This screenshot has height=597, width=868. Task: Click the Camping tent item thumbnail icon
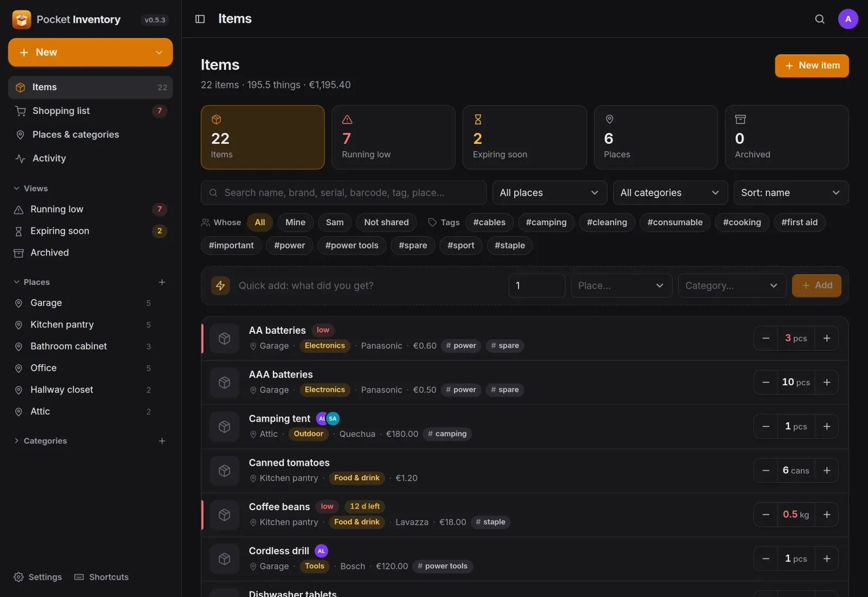224,427
